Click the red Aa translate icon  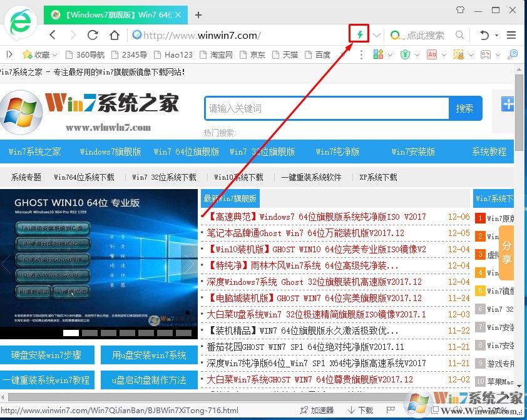(x=432, y=54)
